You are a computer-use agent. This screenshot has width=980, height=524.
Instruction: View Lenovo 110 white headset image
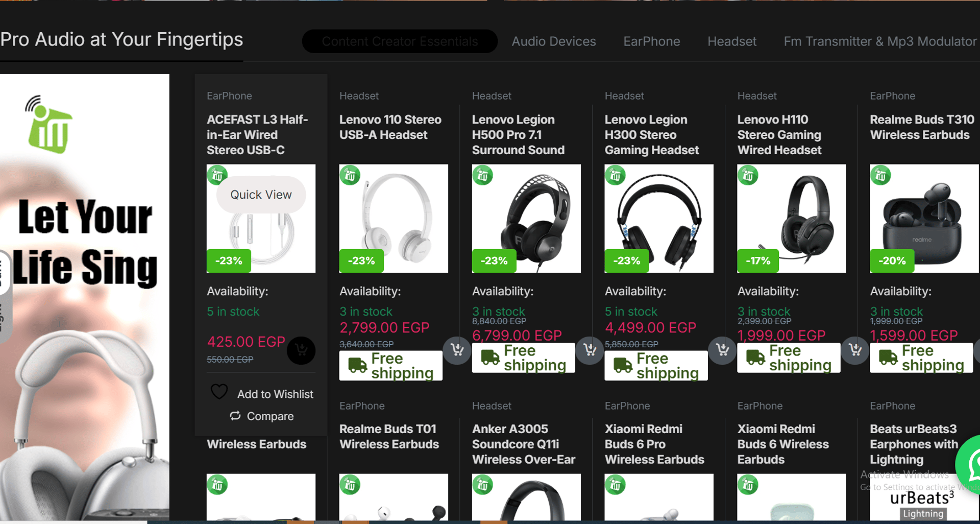pos(394,219)
